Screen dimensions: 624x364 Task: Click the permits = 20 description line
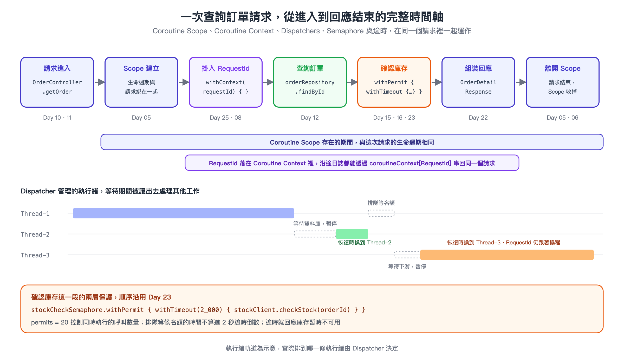(186, 322)
